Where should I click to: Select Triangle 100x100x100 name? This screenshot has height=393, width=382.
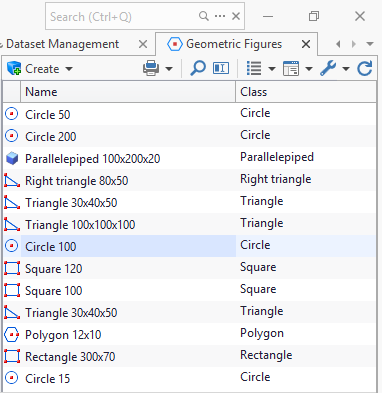tap(80, 225)
